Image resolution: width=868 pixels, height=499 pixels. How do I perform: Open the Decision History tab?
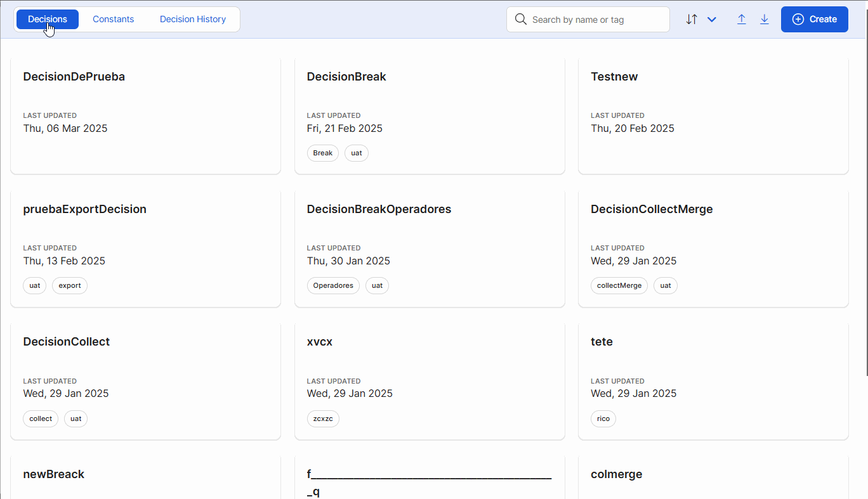(192, 20)
